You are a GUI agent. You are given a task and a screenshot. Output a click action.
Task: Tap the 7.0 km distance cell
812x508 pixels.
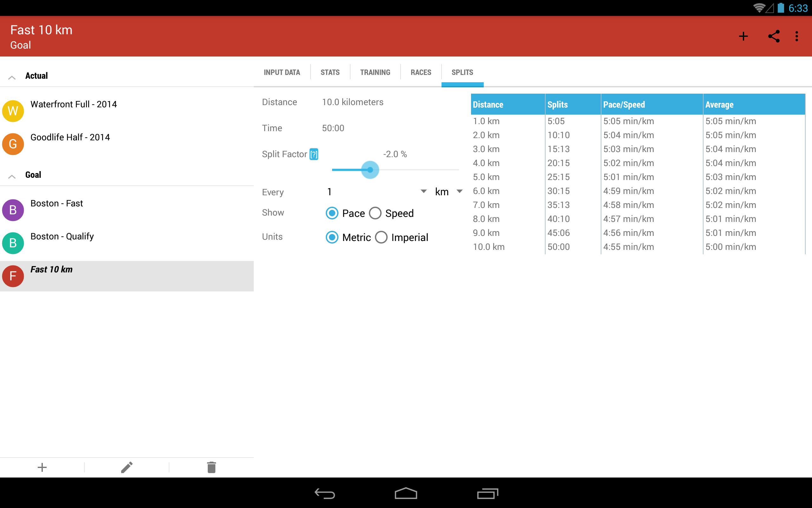pos(486,205)
